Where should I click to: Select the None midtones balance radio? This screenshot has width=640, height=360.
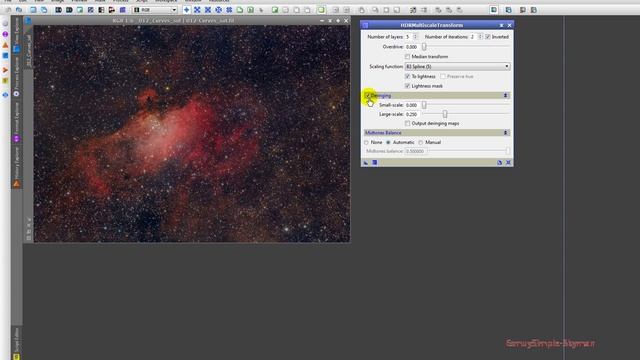click(367, 142)
